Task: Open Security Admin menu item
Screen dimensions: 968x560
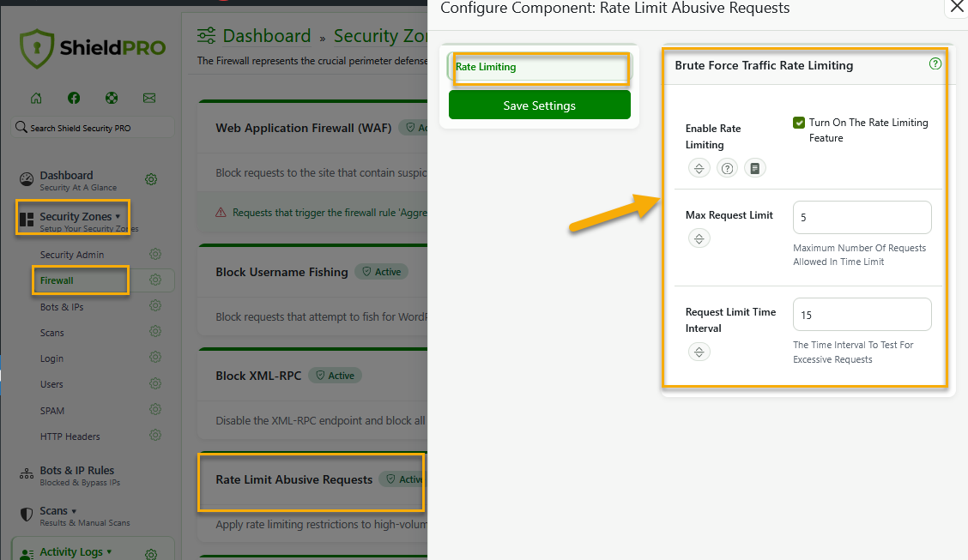Action: [x=71, y=255]
